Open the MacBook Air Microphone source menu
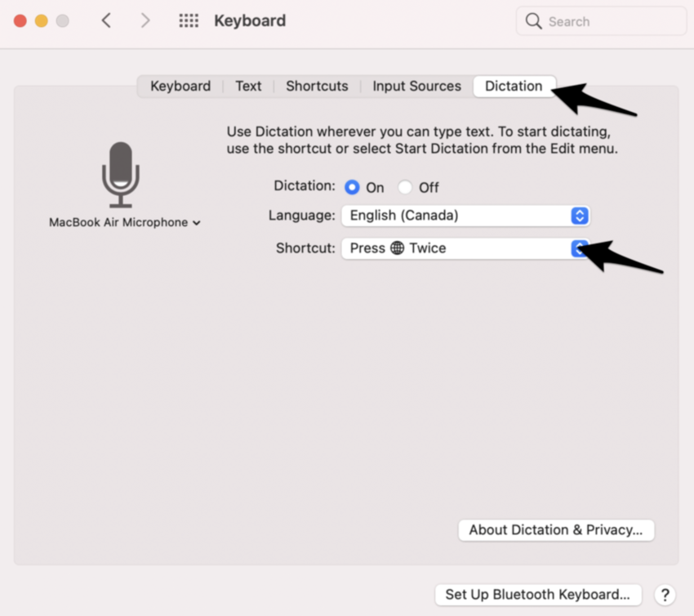The image size is (694, 616). [x=124, y=222]
